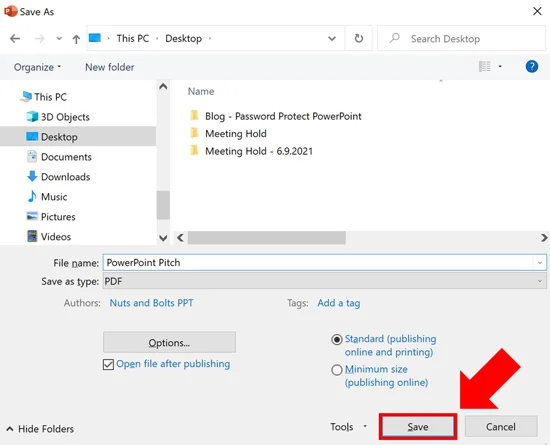Image resolution: width=550 pixels, height=445 pixels.
Task: Click Add a tag
Action: pos(338,303)
